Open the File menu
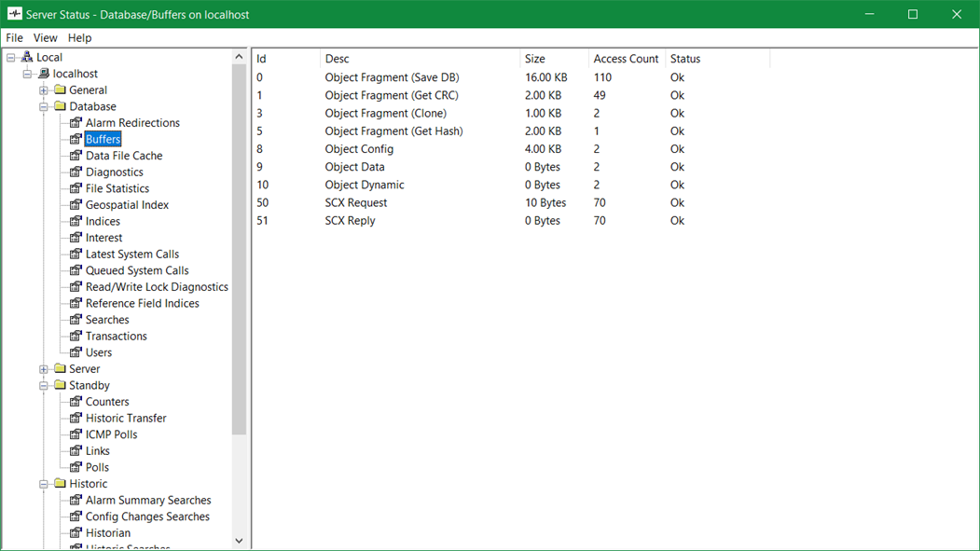980x551 pixels. (15, 38)
